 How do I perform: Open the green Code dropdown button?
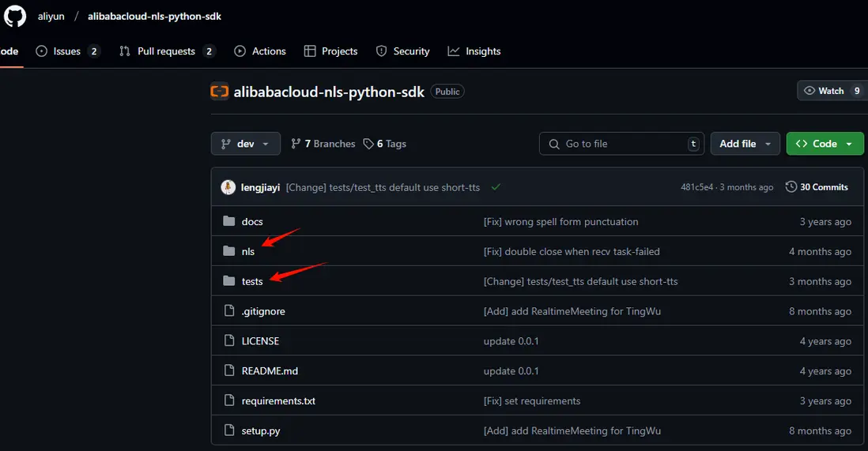pos(824,144)
